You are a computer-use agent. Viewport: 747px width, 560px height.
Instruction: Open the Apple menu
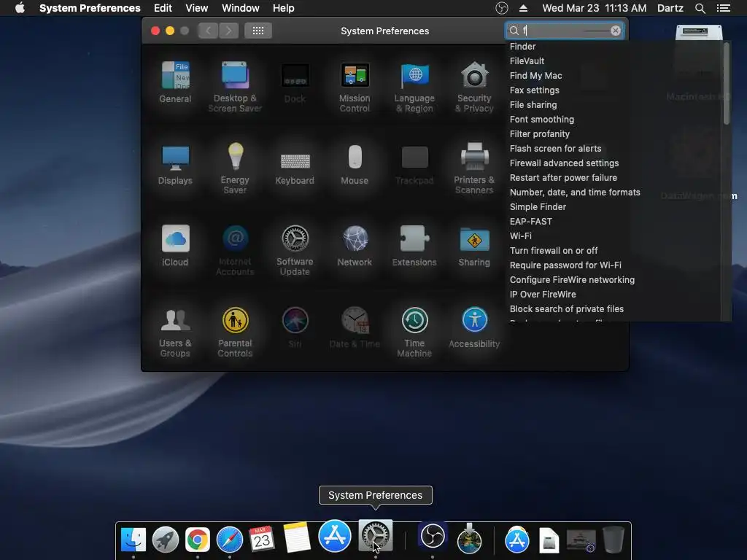tap(20, 8)
